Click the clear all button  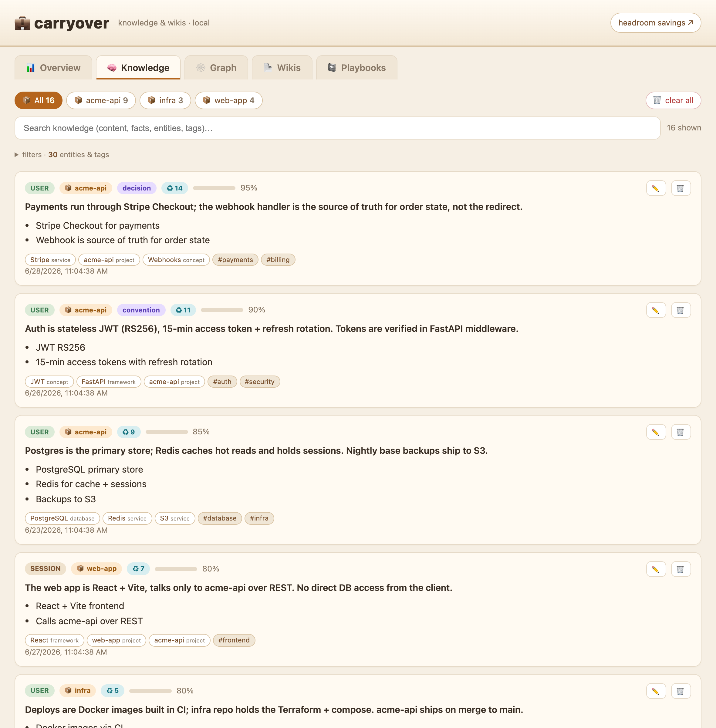(673, 100)
